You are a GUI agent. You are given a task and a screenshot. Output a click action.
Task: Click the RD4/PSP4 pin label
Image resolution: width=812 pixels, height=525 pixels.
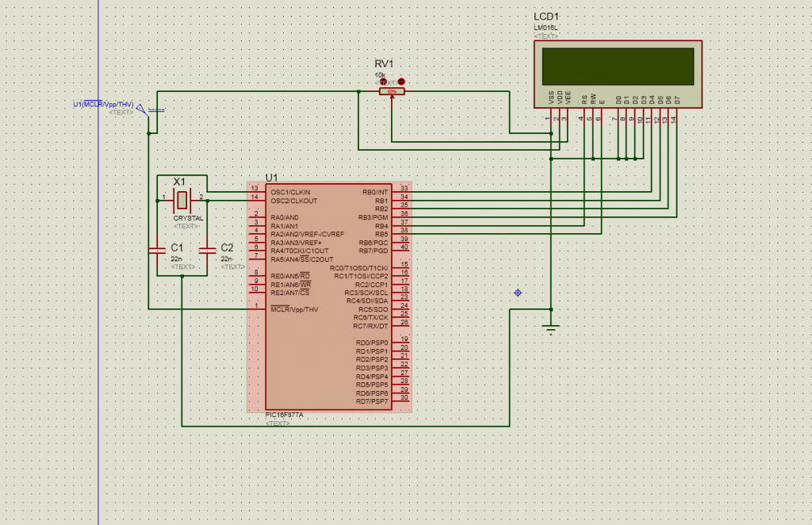pyautogui.click(x=372, y=377)
